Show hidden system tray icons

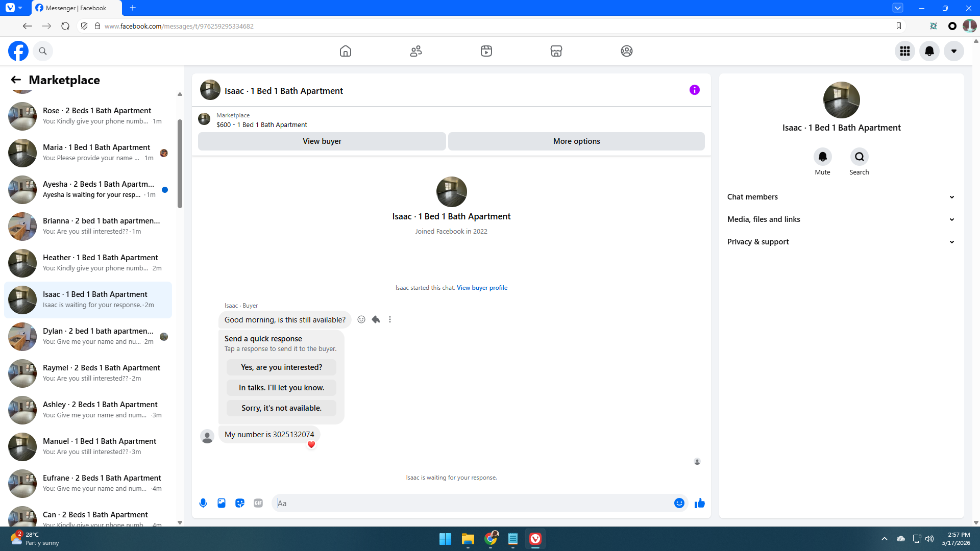885,539
